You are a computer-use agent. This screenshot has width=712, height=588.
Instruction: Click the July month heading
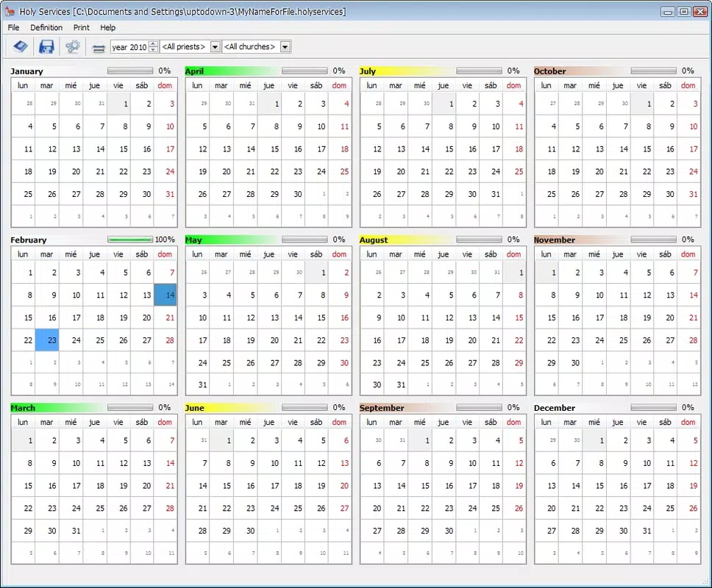pos(368,71)
